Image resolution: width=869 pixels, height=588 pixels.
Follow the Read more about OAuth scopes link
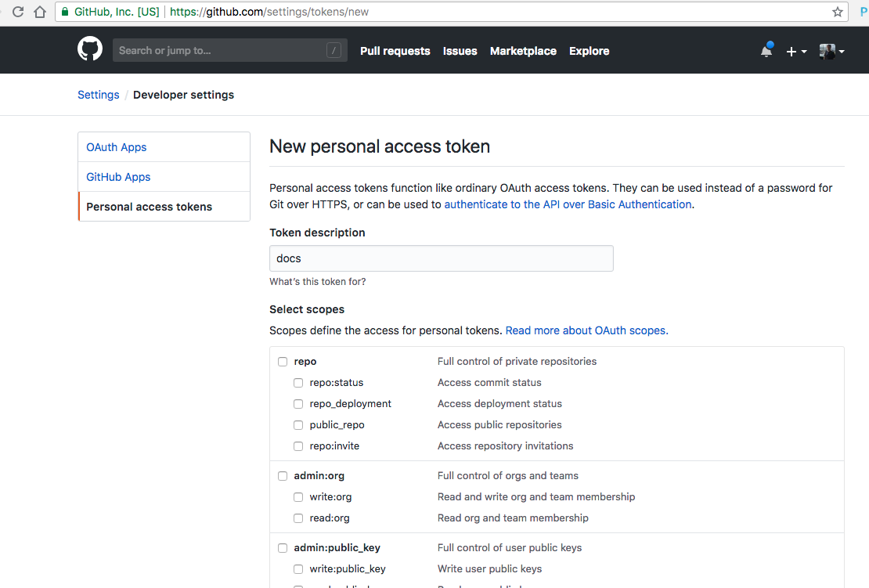tap(586, 330)
